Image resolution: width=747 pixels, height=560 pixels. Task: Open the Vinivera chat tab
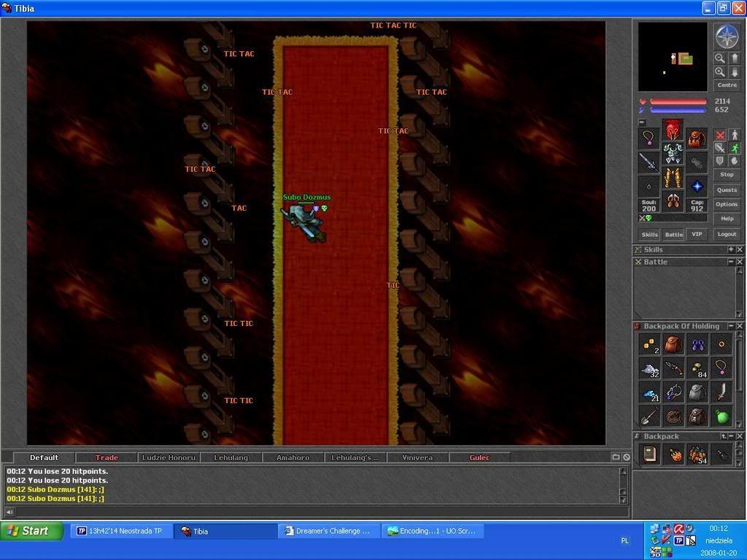coord(417,458)
